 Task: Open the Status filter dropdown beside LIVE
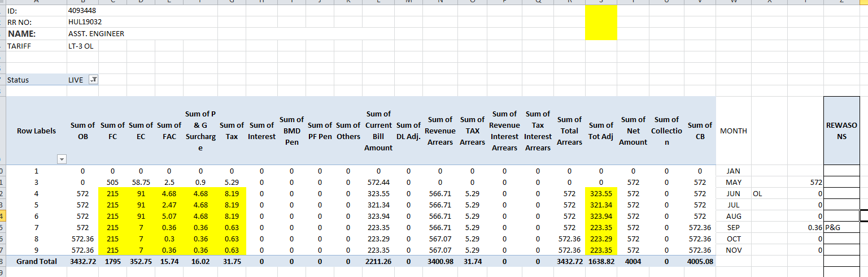(94, 80)
